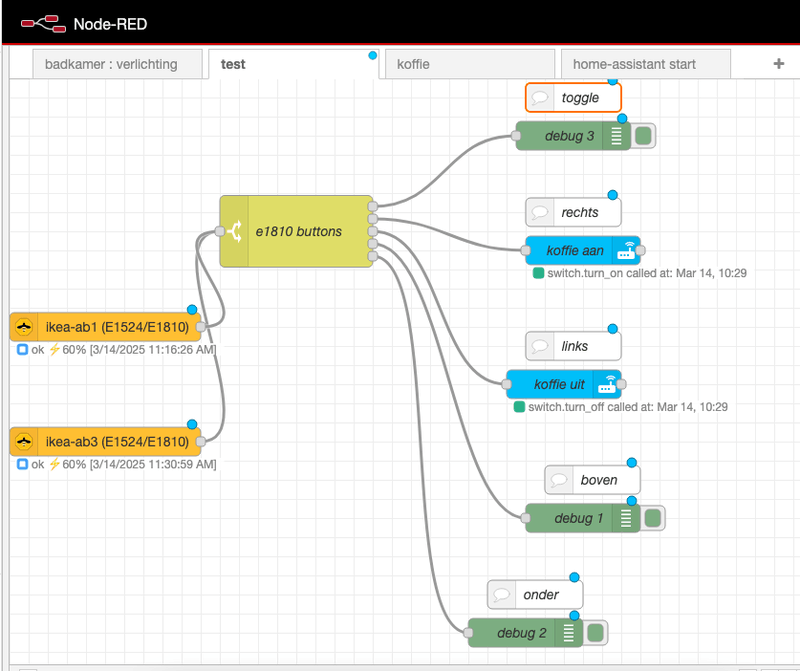The image size is (800, 671).
Task: Click the toggle comment speech bubble icon
Action: (539, 97)
